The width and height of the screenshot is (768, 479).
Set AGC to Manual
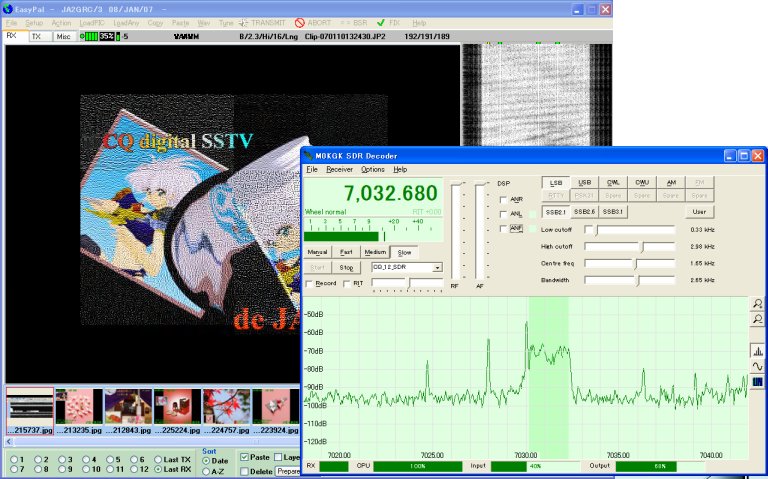[x=317, y=252]
